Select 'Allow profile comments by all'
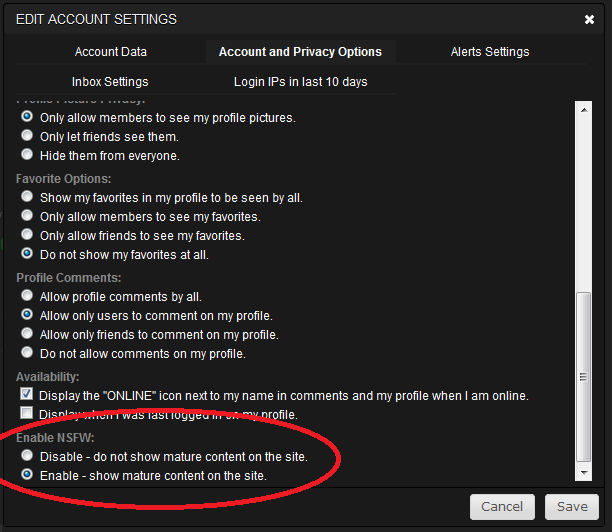The width and height of the screenshot is (612, 532). (x=27, y=296)
